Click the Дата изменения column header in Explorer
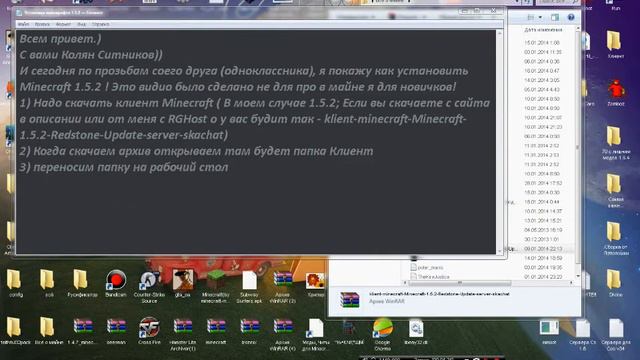The height and width of the screenshot is (360, 640). coord(543,30)
